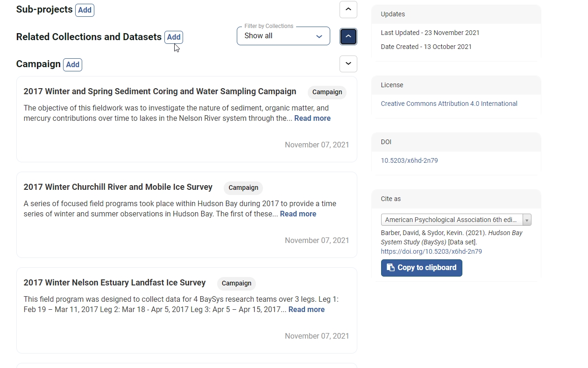
Task: Click the Add button beside Sub-projects
Action: click(x=85, y=10)
